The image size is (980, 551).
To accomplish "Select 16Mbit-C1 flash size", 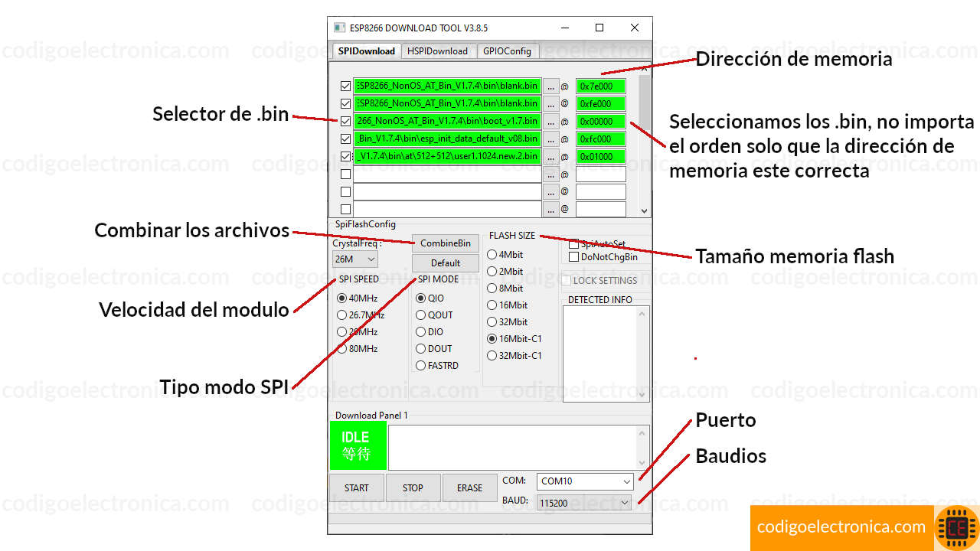I will click(x=492, y=339).
